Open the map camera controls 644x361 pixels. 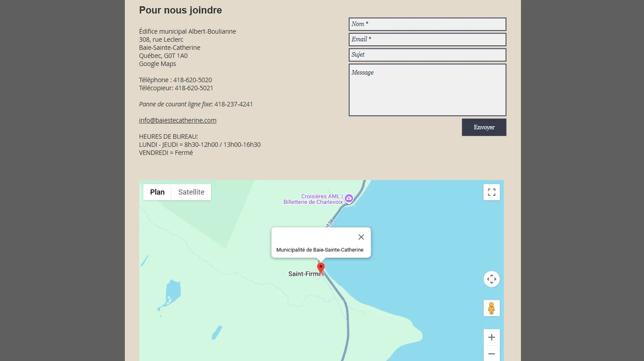point(491,279)
